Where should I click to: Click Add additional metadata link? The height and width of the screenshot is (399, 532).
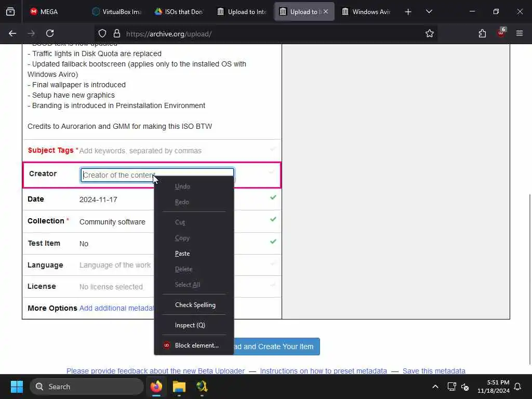(117, 308)
